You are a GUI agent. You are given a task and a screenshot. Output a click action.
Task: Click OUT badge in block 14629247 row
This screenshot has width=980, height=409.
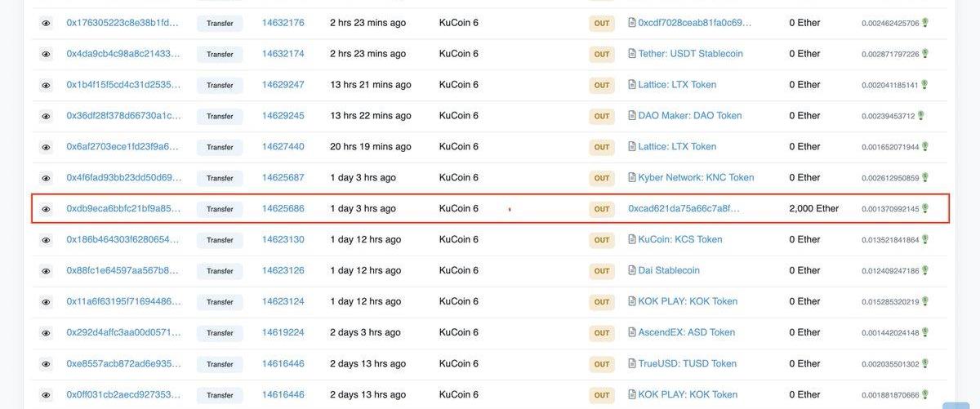pos(602,85)
